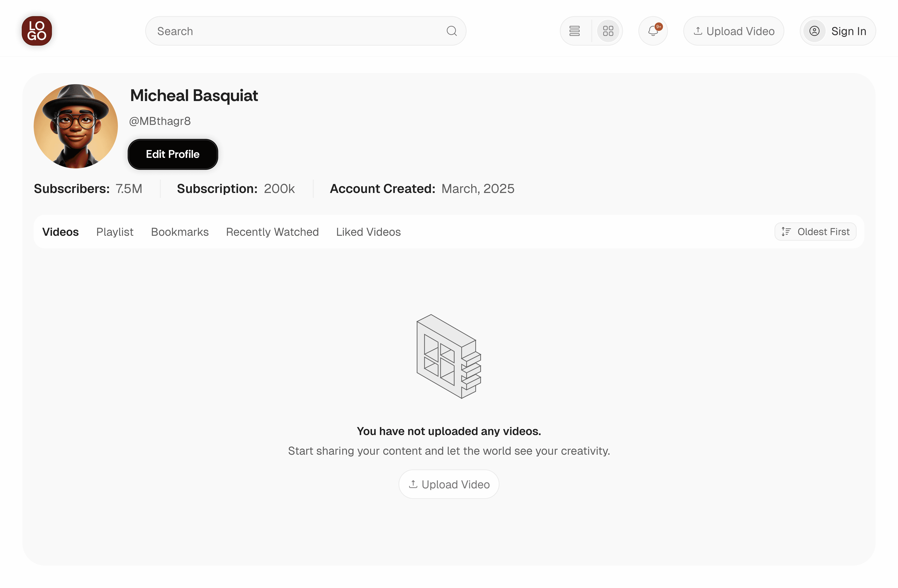This screenshot has width=898, height=588.
Task: Open the Bookmarks tab
Action: pos(180,232)
